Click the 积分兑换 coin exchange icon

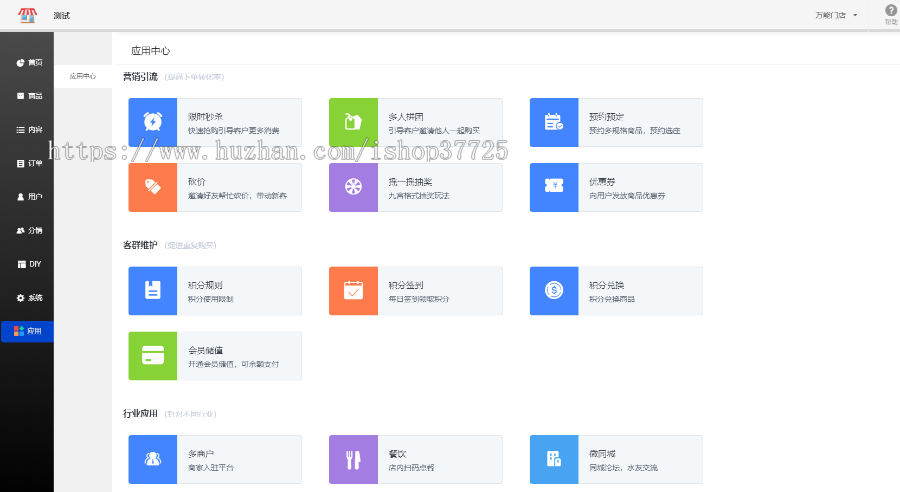(x=554, y=291)
